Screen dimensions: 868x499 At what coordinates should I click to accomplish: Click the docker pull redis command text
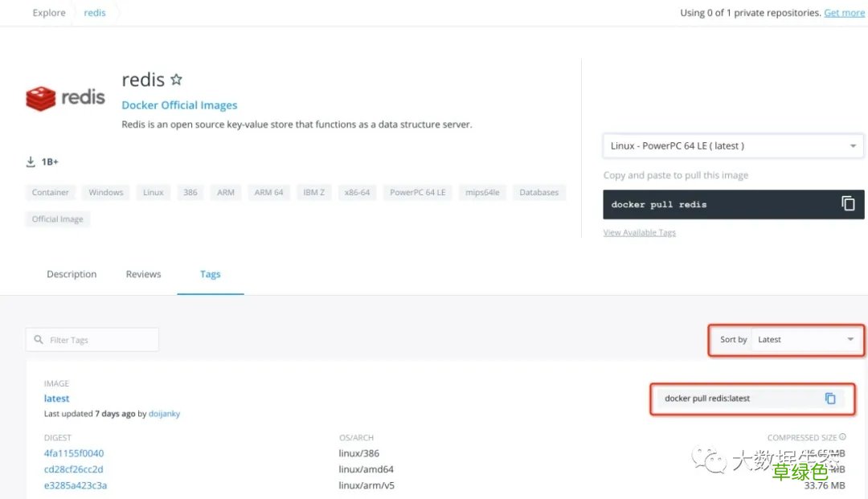(659, 205)
